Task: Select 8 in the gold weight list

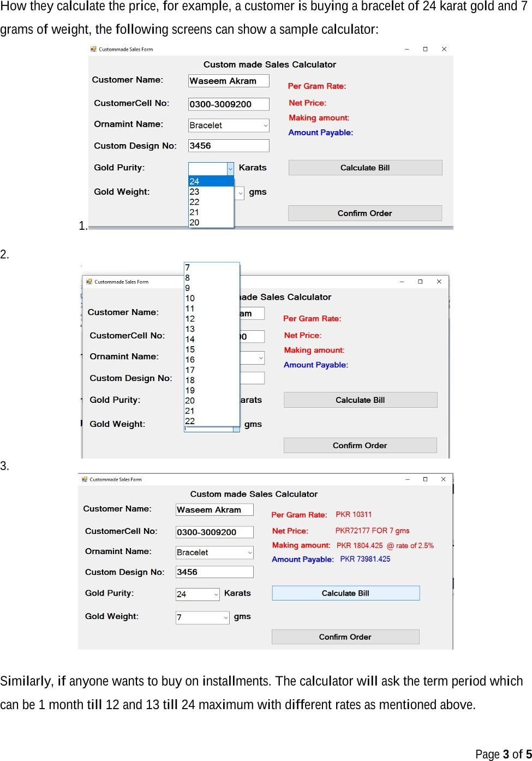Action: (212, 278)
